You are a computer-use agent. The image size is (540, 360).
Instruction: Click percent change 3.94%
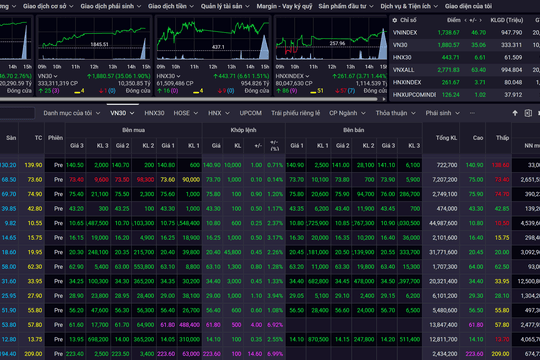pyautogui.click(x=275, y=296)
